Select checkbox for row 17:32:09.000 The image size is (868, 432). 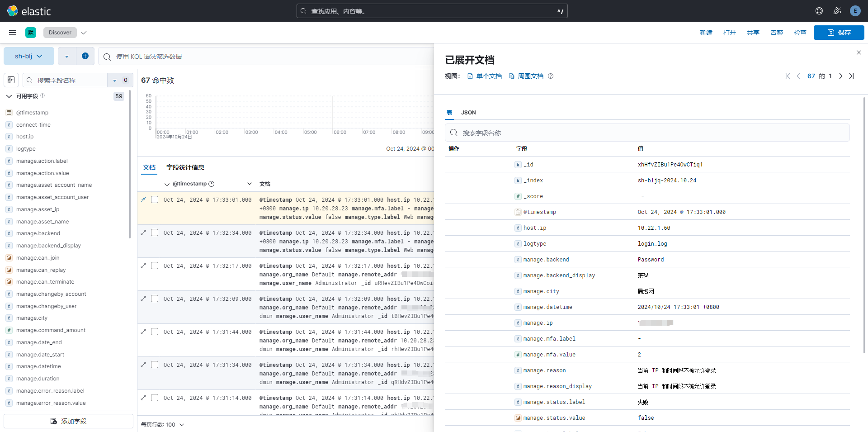pos(155,299)
